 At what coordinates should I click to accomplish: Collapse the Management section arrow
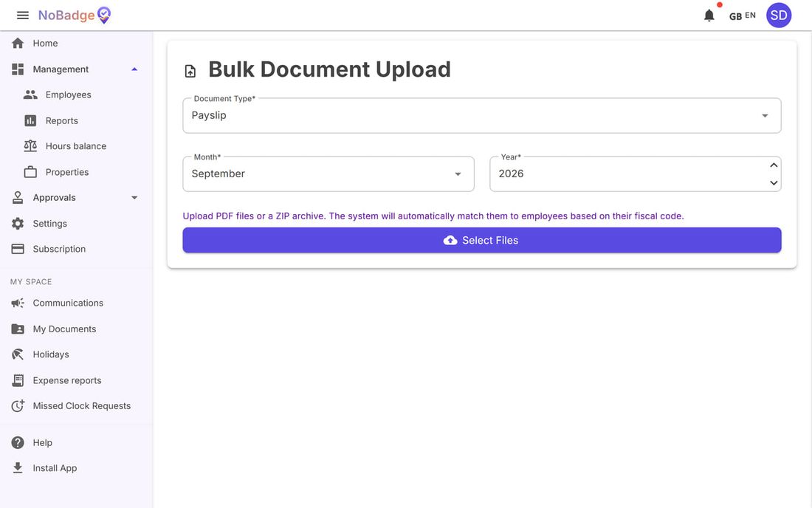[134, 69]
